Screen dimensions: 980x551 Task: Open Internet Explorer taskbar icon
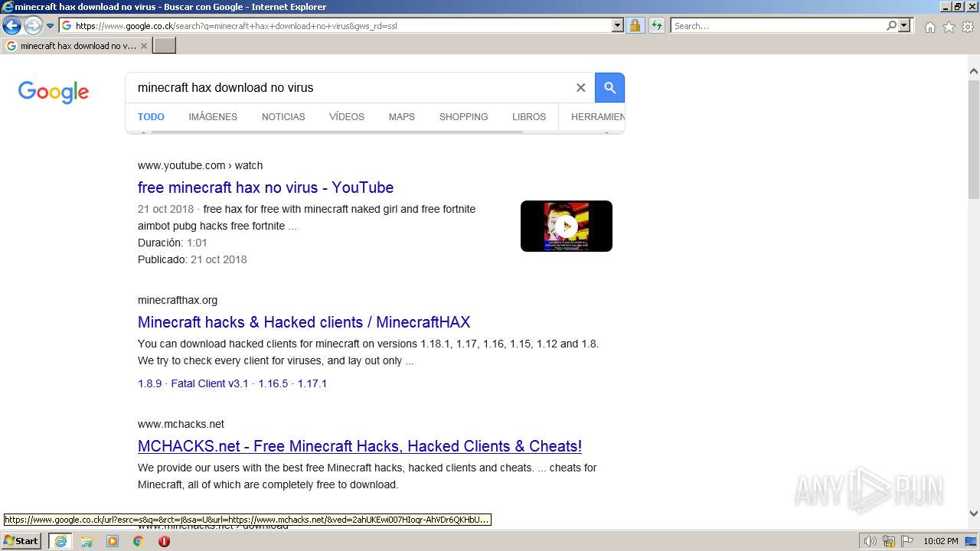(x=60, y=541)
